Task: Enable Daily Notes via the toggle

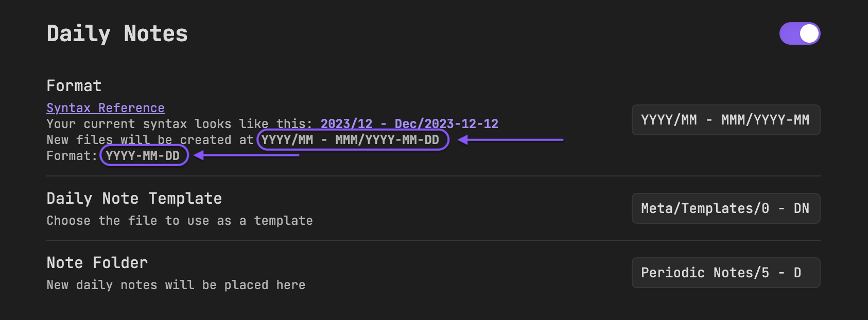Action: tap(800, 33)
